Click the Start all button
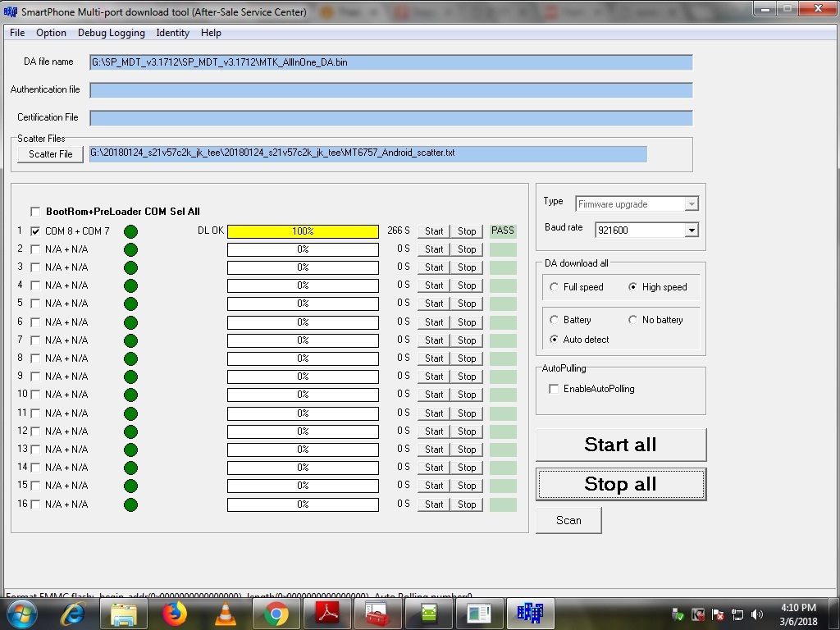The image size is (840, 630). pos(621,445)
